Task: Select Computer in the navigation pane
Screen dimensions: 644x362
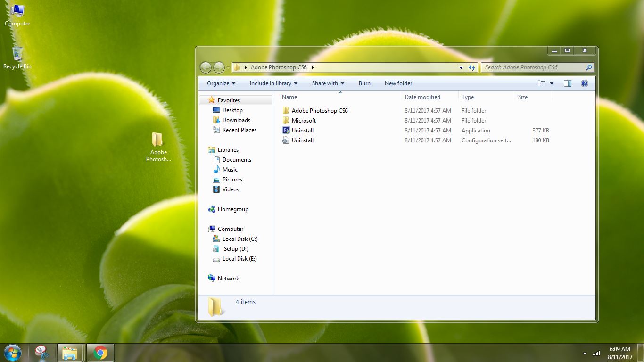Action: click(x=231, y=229)
